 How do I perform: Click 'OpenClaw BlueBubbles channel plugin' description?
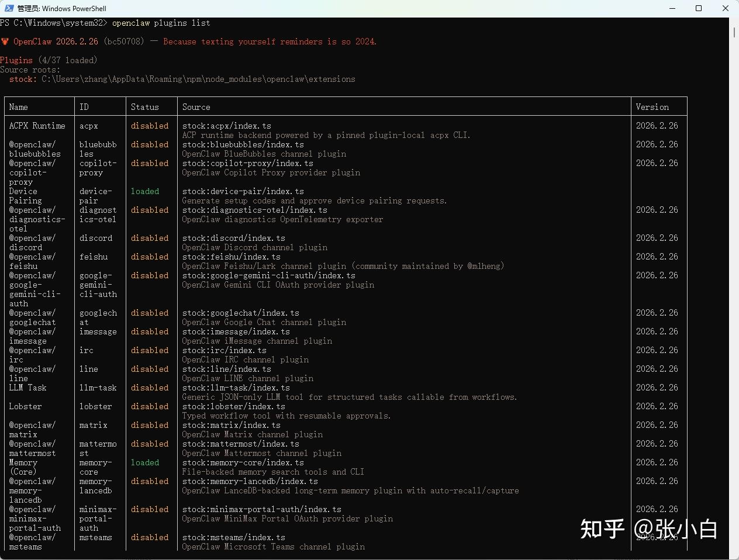[x=264, y=154]
